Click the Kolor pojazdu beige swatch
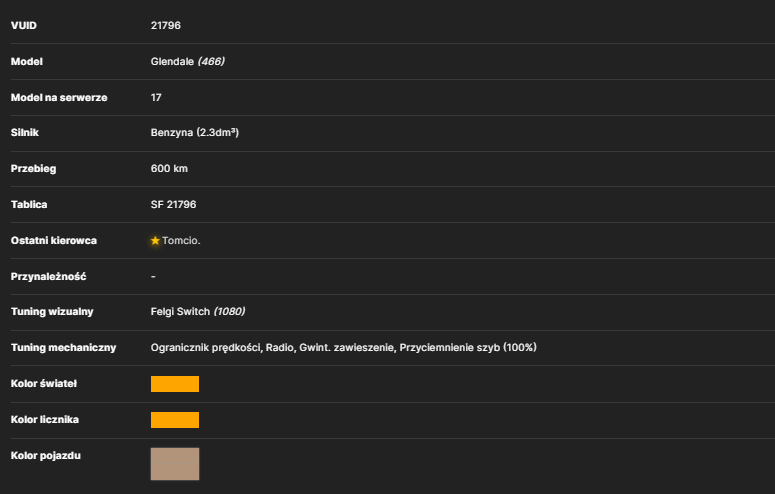Screen dimensions: 775x494 click(x=175, y=464)
